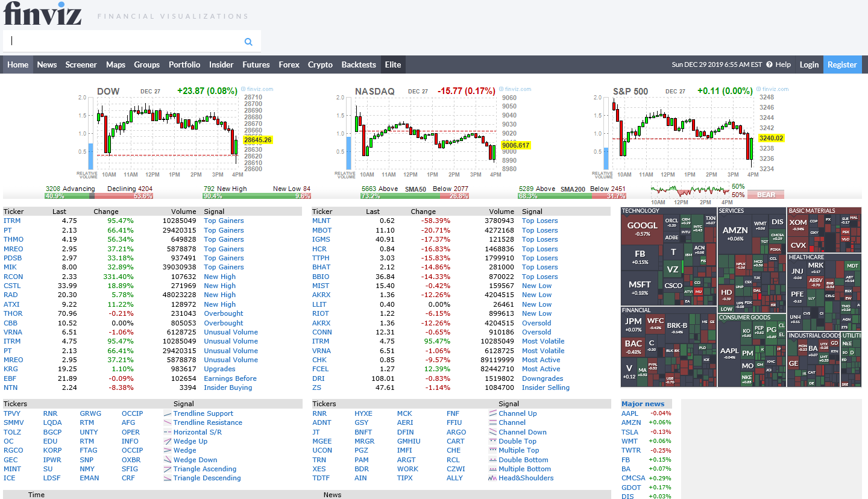Viewport: 868px width, 499px height.
Task: Click the SMA200 above/below bar
Action: click(573, 196)
